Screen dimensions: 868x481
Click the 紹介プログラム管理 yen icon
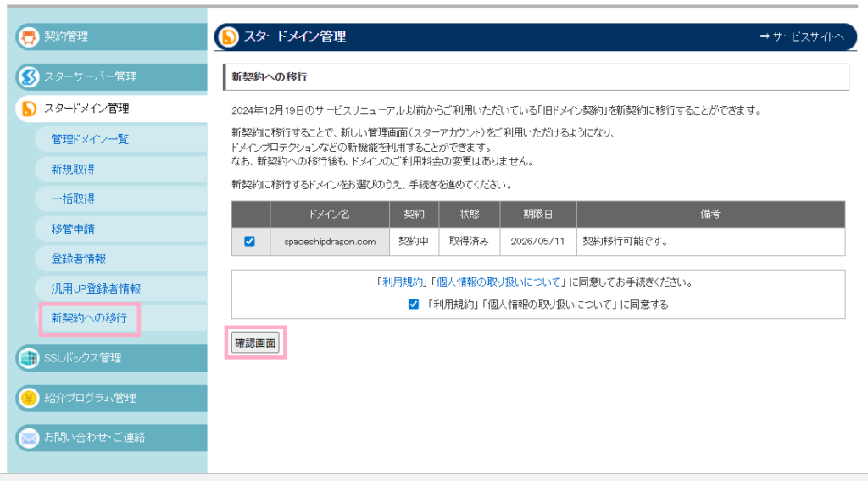[28, 398]
